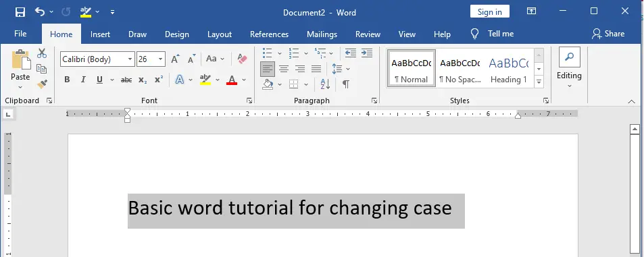Cut selection with scissors icon
The image size is (644, 257).
click(x=42, y=53)
